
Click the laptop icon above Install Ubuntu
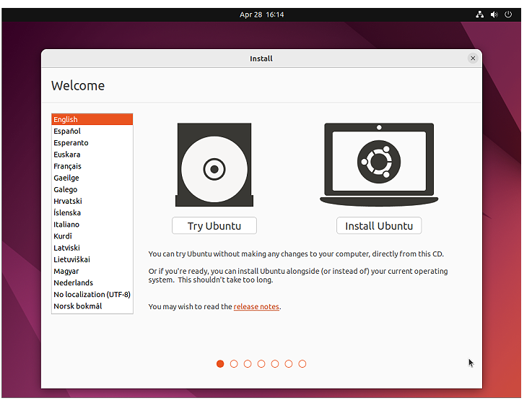click(x=379, y=165)
